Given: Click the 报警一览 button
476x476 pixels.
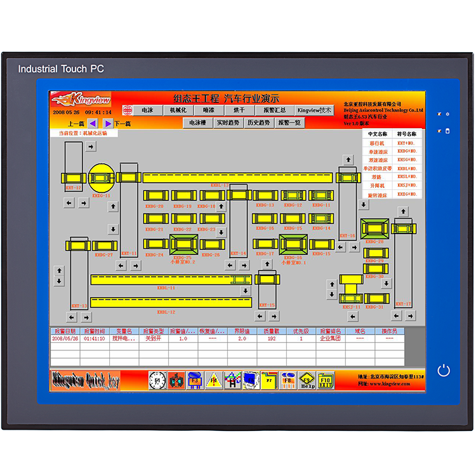Looking at the screenshot, I should [x=289, y=122].
